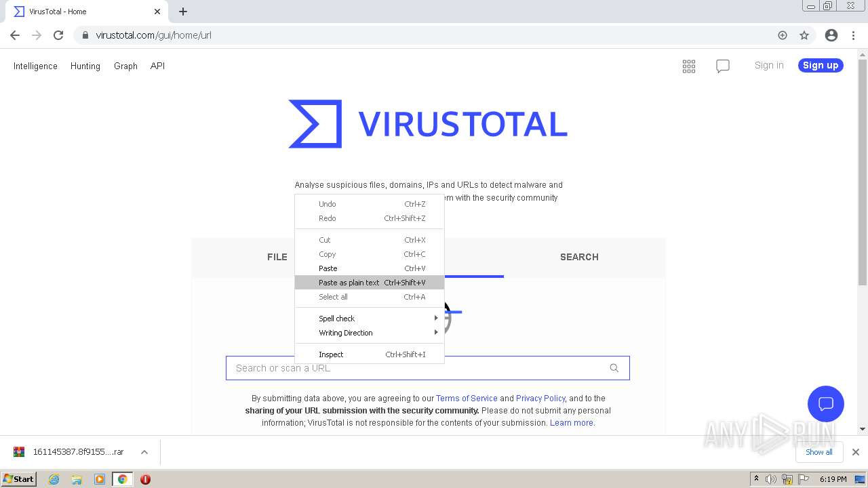Viewport: 868px width, 488px height.
Task: Click the Search or scan a URL field
Action: [428, 368]
